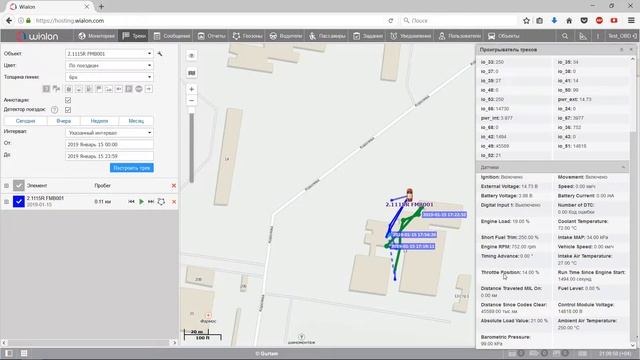Click the browser home icon

(x=569, y=20)
